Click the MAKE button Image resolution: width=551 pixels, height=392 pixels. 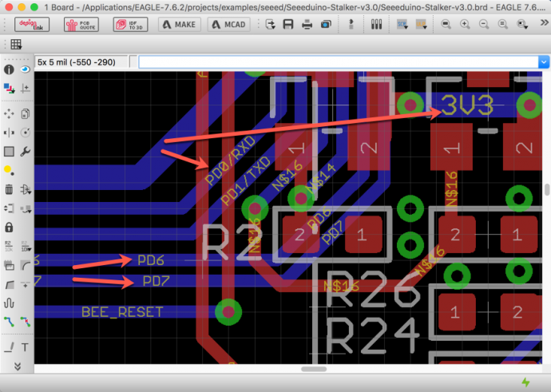pyautogui.click(x=180, y=25)
